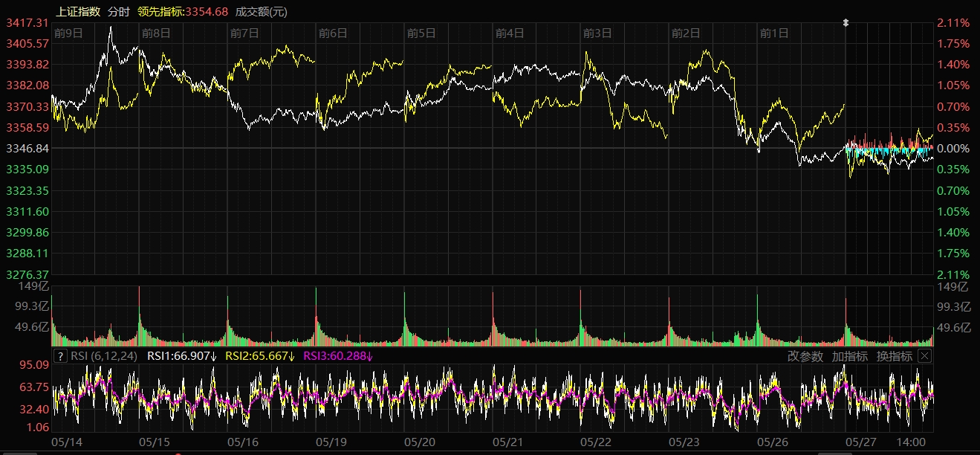Click the 3311.60 price axis label
This screenshot has width=980, height=455.
(27, 211)
